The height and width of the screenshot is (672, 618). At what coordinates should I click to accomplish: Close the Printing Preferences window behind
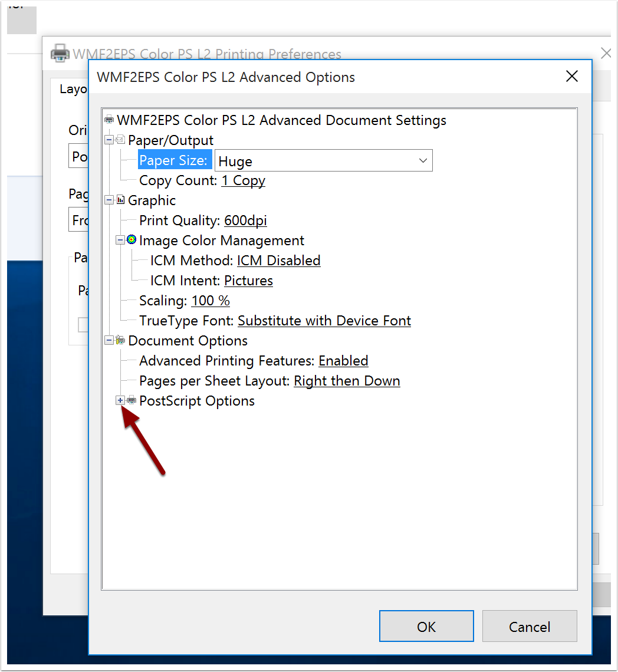click(x=606, y=53)
